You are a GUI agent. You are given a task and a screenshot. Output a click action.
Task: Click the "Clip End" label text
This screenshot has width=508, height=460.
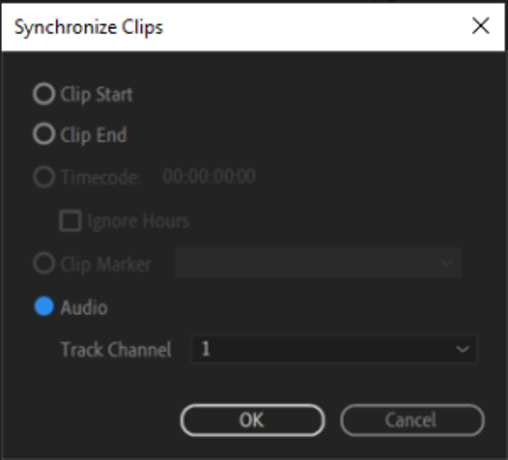pos(94,135)
